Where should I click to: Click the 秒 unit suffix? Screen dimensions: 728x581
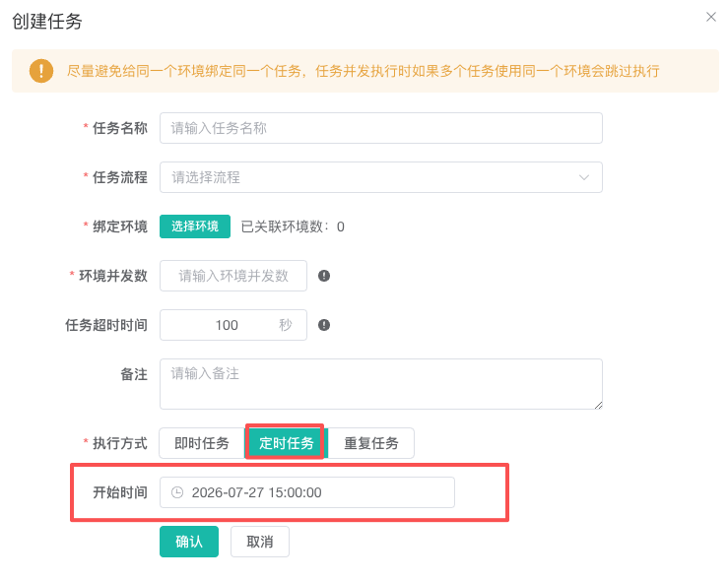coord(285,325)
